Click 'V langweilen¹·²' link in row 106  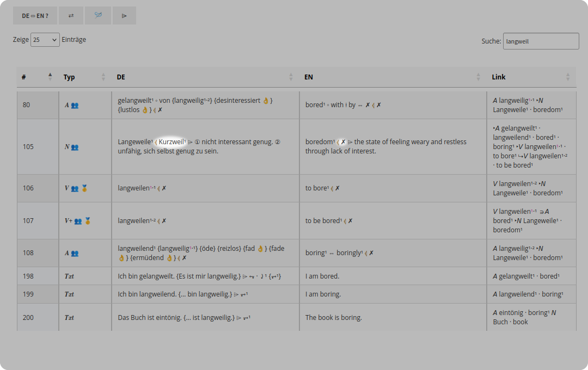(x=514, y=184)
